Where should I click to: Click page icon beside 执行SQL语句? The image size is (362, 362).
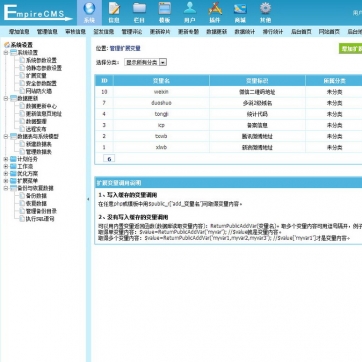[x=22, y=219]
